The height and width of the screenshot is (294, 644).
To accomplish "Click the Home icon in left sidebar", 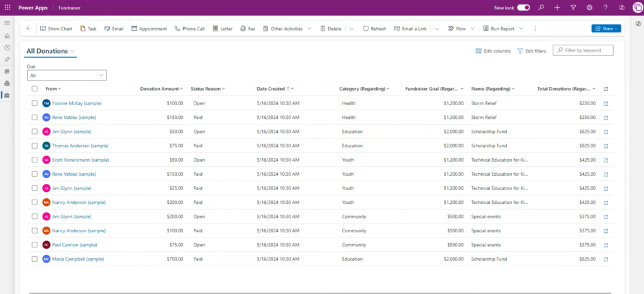I will click(x=7, y=36).
